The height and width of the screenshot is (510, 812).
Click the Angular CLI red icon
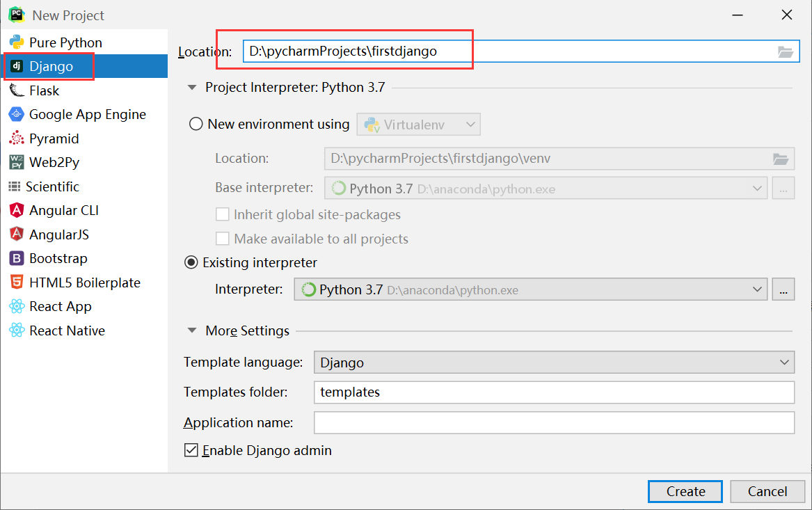17,210
